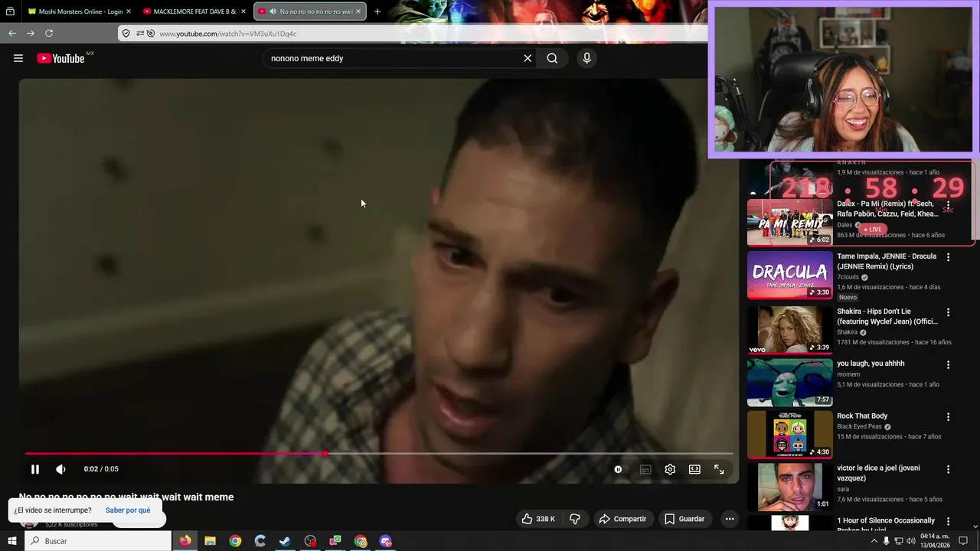Show hidden system tray icons

click(x=874, y=541)
